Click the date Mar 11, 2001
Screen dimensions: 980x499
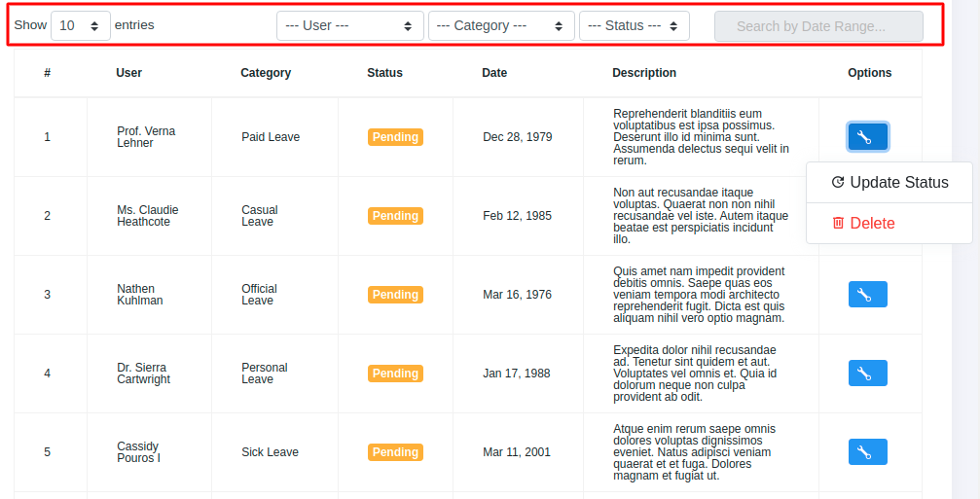516,451
